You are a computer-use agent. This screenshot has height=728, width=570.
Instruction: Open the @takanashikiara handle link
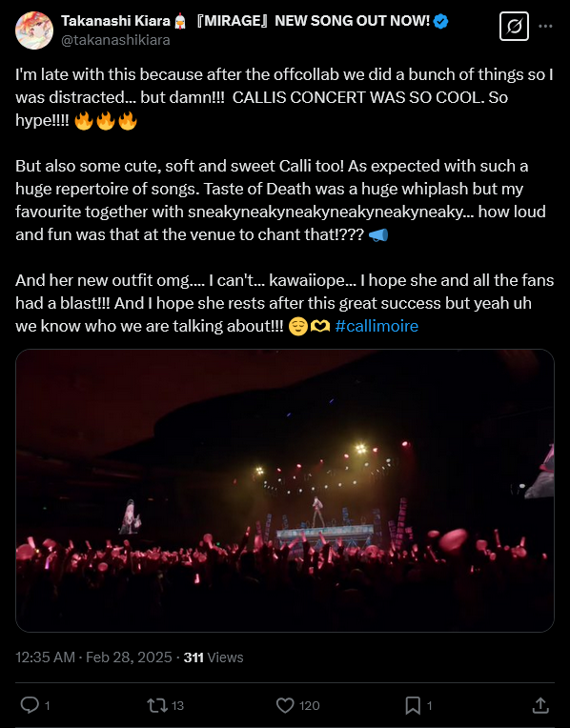coord(115,40)
